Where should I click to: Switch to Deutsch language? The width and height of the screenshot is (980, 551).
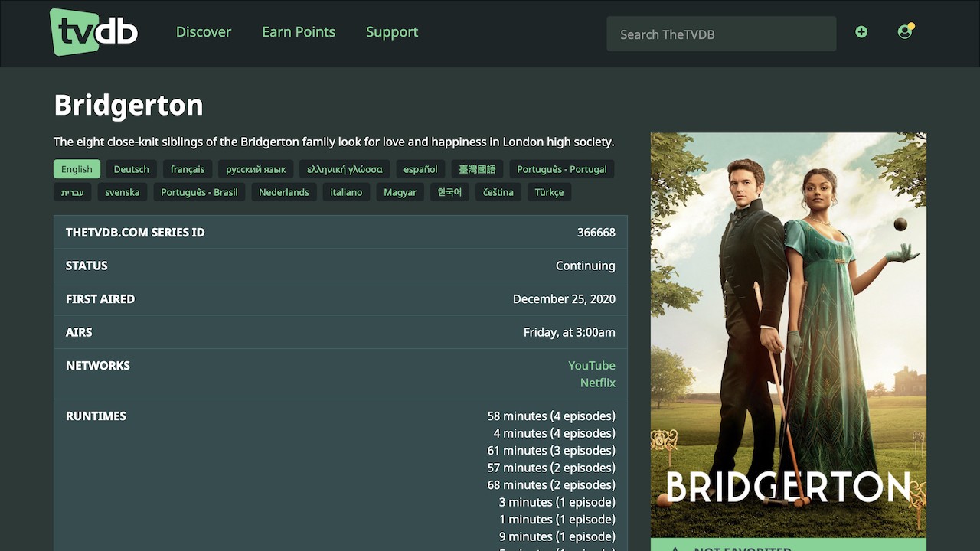coord(132,169)
